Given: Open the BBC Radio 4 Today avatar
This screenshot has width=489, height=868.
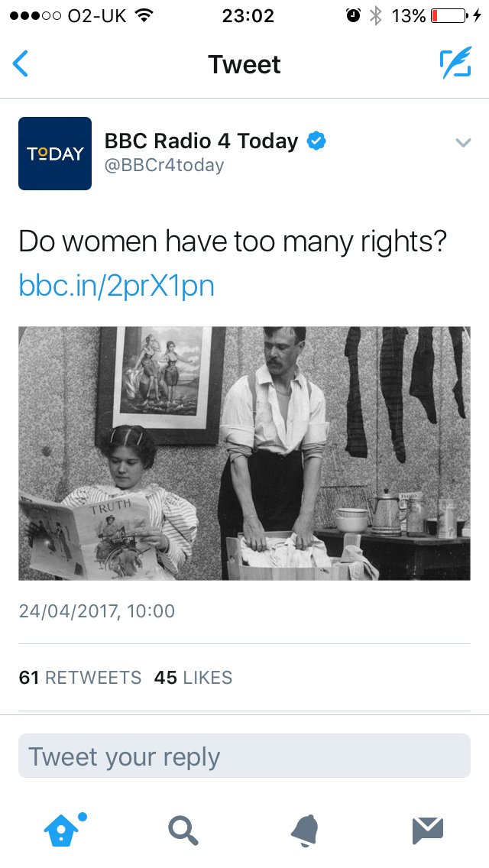Looking at the screenshot, I should [x=55, y=154].
